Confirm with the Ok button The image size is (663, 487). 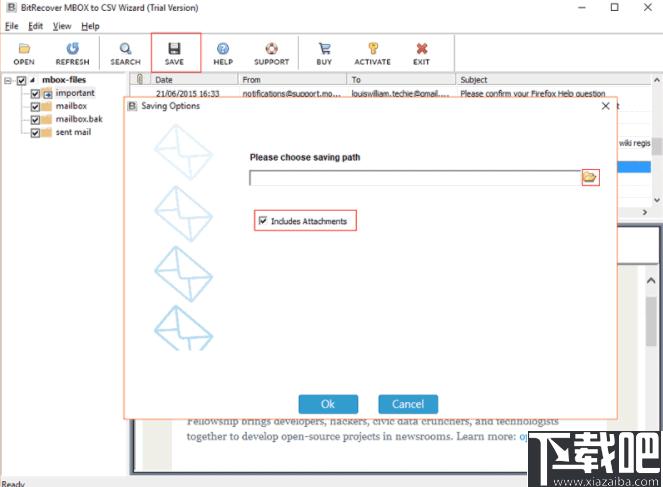[328, 404]
